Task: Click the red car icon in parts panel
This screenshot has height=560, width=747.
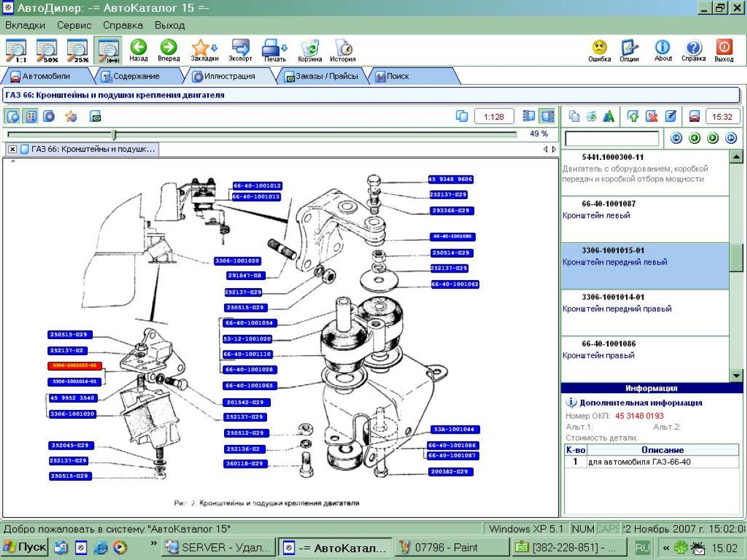Action: click(x=695, y=116)
